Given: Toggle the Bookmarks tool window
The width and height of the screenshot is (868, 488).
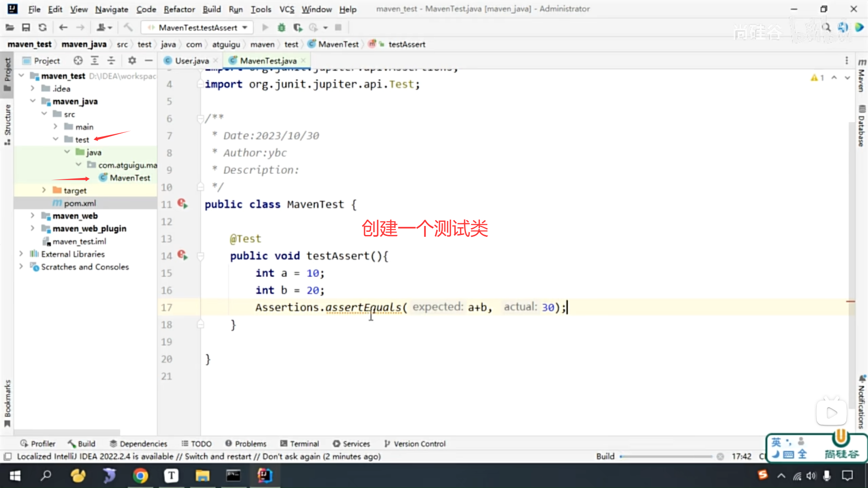Looking at the screenshot, I should (x=7, y=402).
